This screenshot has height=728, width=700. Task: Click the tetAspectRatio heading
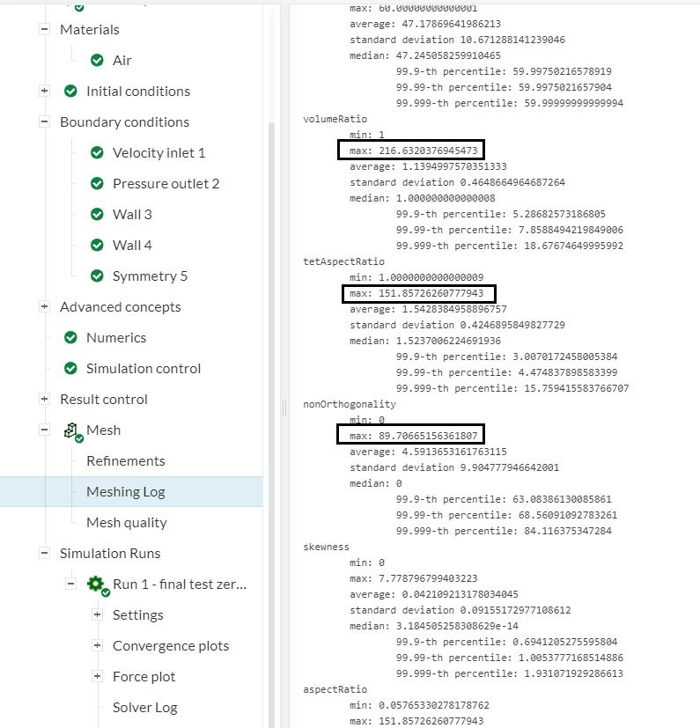click(343, 261)
